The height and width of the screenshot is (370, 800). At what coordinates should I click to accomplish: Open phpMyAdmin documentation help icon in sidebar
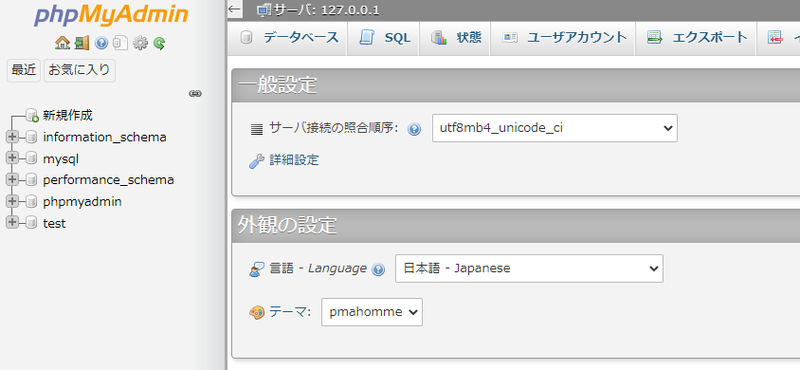(101, 43)
